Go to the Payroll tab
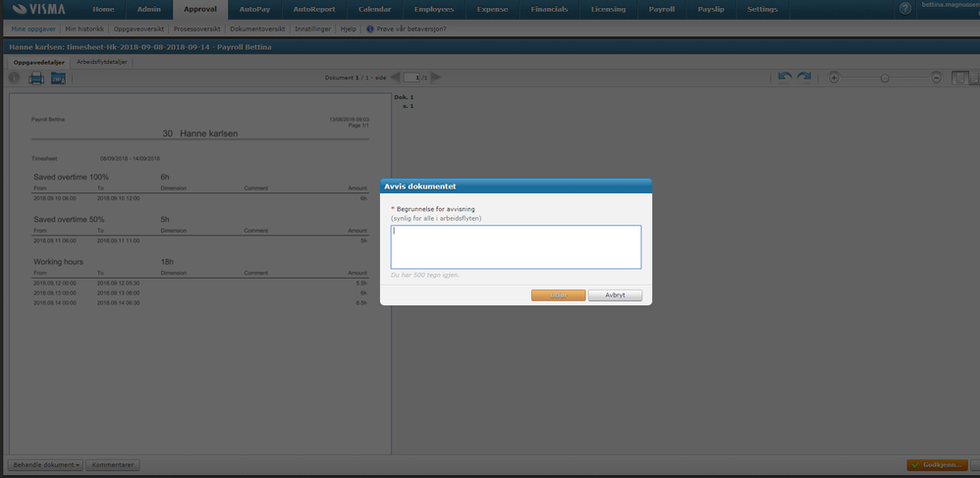The height and width of the screenshot is (478, 980). click(661, 10)
